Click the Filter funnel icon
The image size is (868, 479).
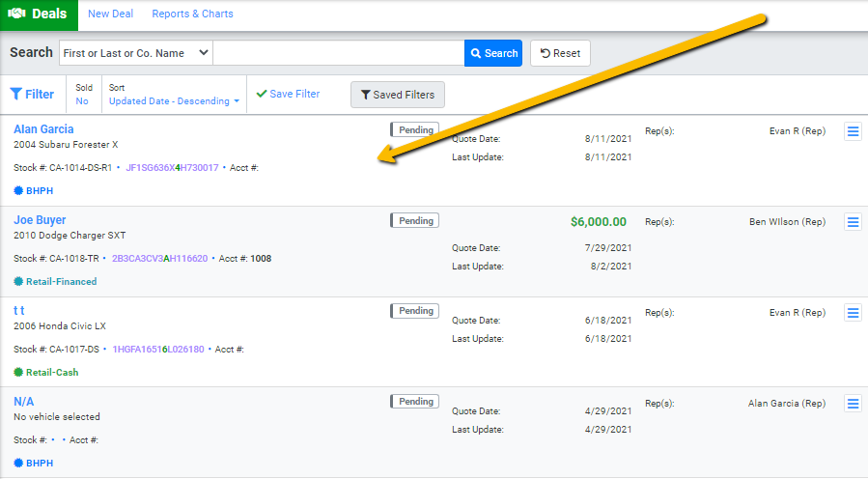pos(16,95)
